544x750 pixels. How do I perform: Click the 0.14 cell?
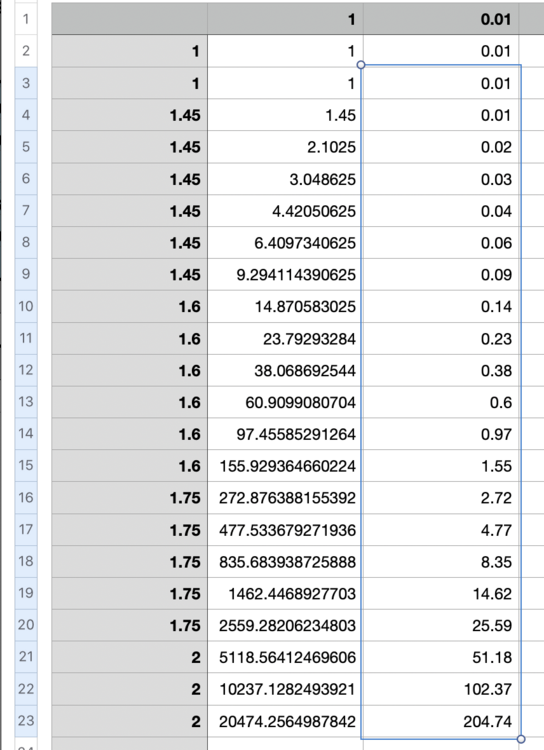coord(441,307)
